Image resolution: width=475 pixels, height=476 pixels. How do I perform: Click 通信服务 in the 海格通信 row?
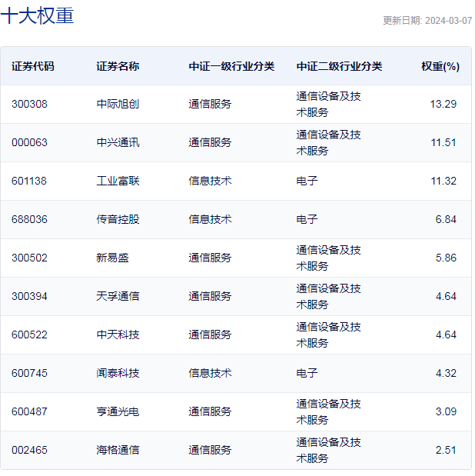pos(210,450)
